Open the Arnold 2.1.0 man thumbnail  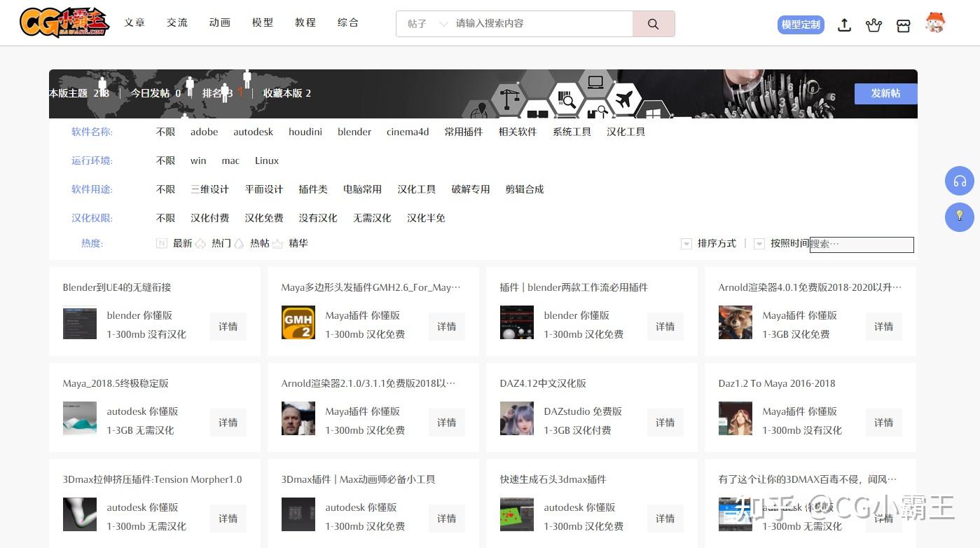pos(298,418)
